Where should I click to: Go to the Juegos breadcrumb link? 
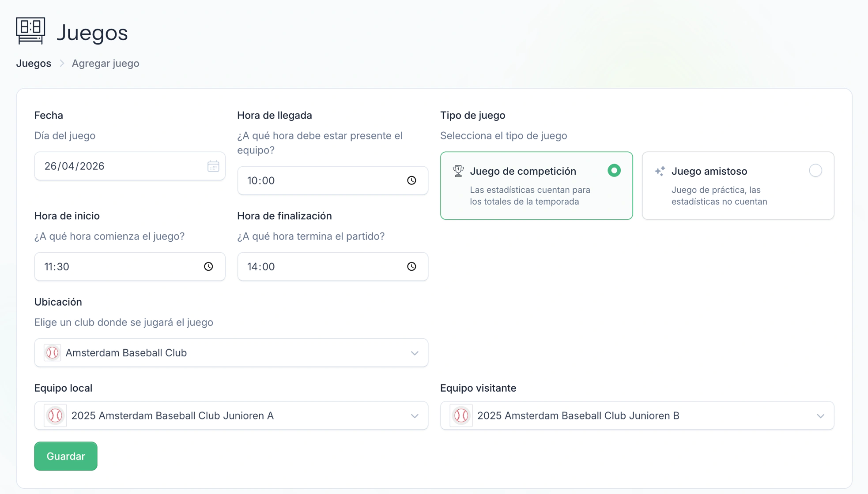[34, 64]
